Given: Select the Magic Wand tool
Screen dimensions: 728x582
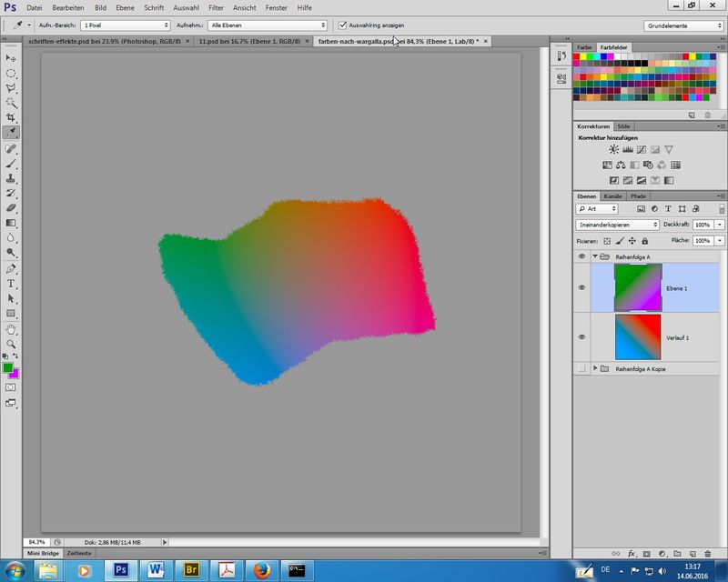Looking at the screenshot, I should tap(11, 103).
